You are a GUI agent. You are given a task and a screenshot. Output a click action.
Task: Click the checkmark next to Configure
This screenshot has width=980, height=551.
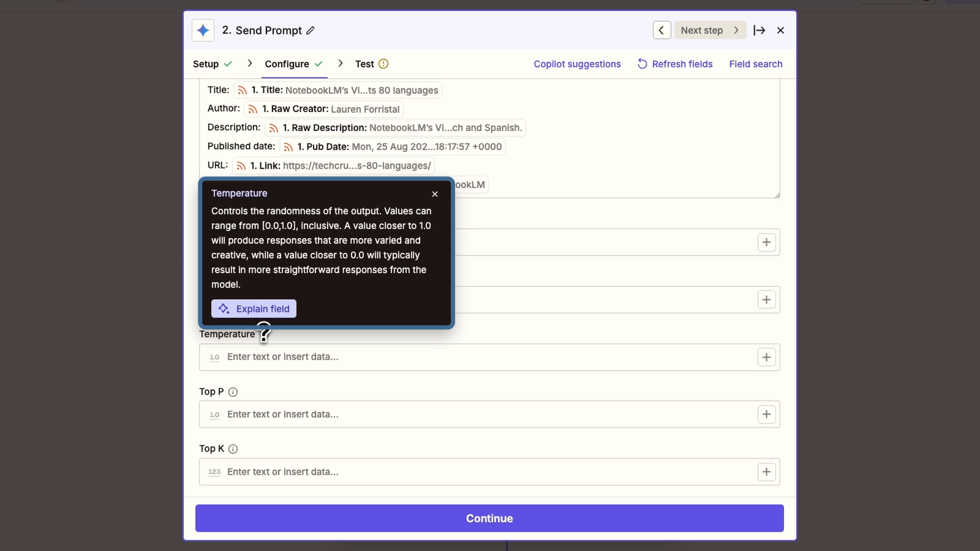point(319,64)
